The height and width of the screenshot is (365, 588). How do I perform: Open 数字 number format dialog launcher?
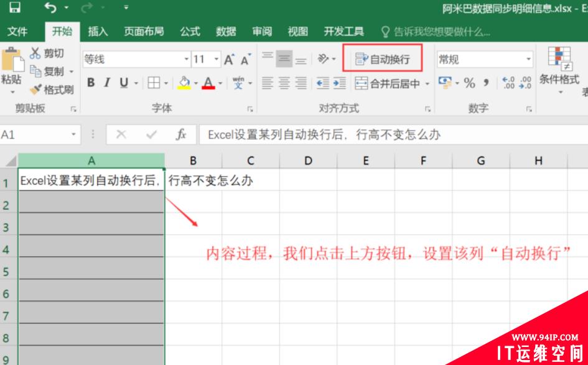[x=529, y=109]
